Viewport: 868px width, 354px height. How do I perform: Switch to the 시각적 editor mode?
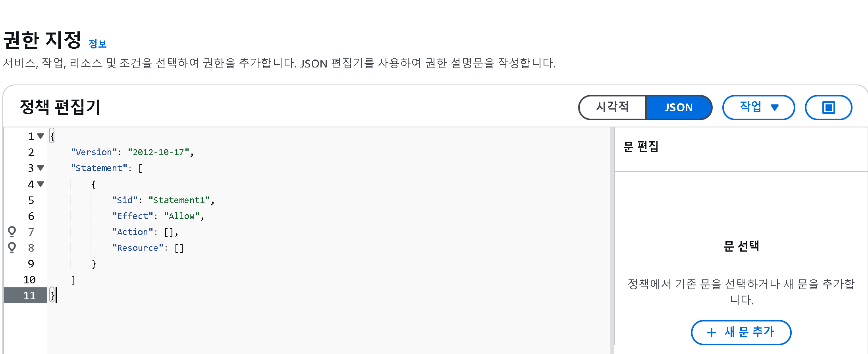click(612, 108)
